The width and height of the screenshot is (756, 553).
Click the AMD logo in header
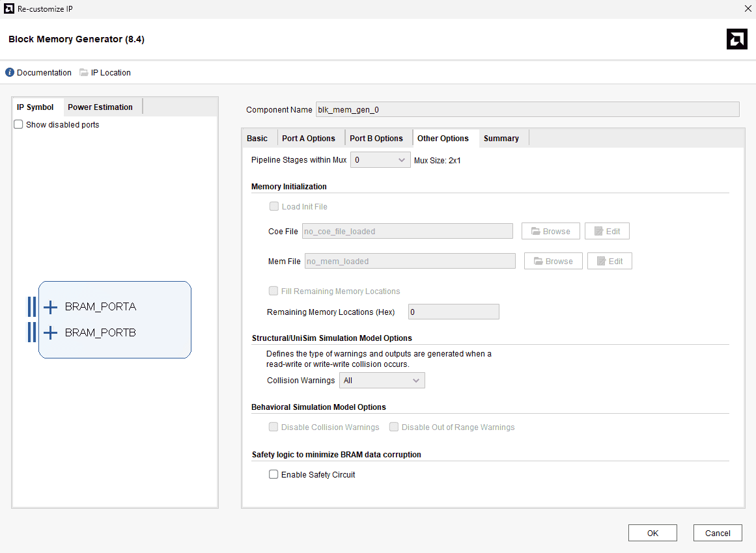(736, 39)
